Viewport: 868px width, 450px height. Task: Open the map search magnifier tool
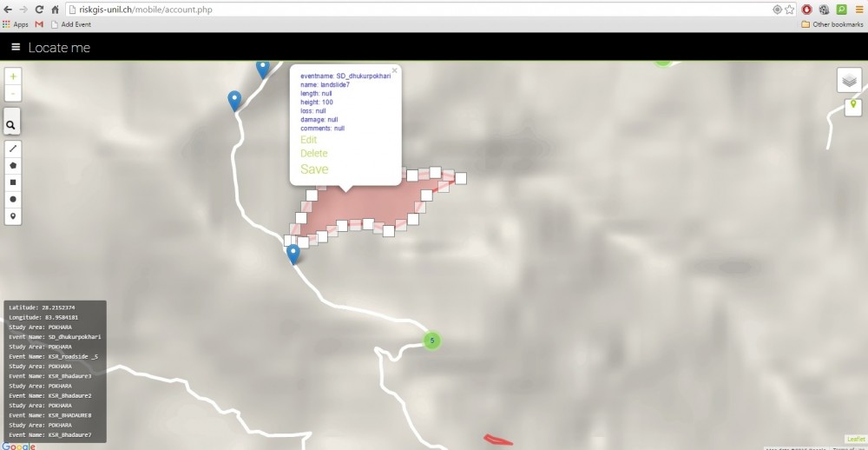point(12,125)
